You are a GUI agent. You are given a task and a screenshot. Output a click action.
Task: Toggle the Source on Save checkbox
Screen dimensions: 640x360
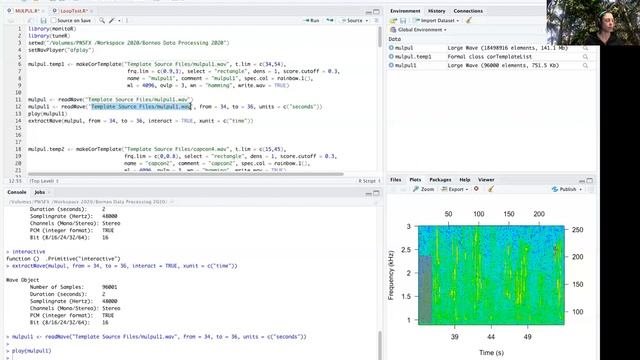pos(53,20)
